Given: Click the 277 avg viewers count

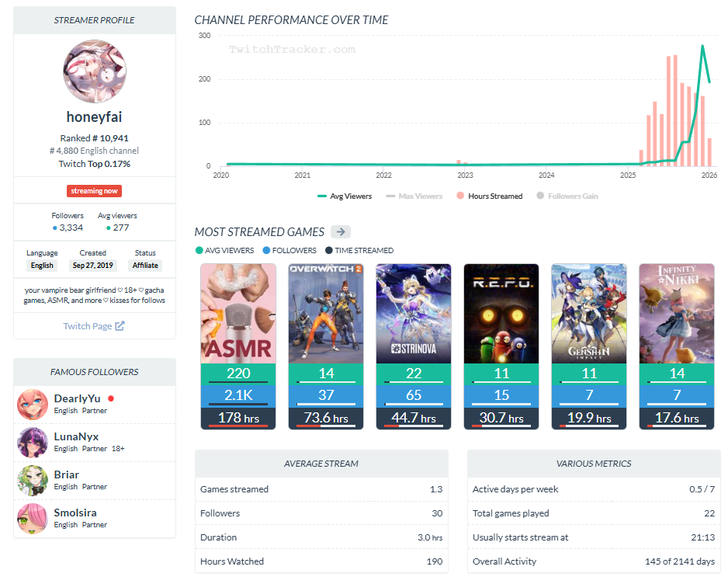Looking at the screenshot, I should tap(121, 228).
